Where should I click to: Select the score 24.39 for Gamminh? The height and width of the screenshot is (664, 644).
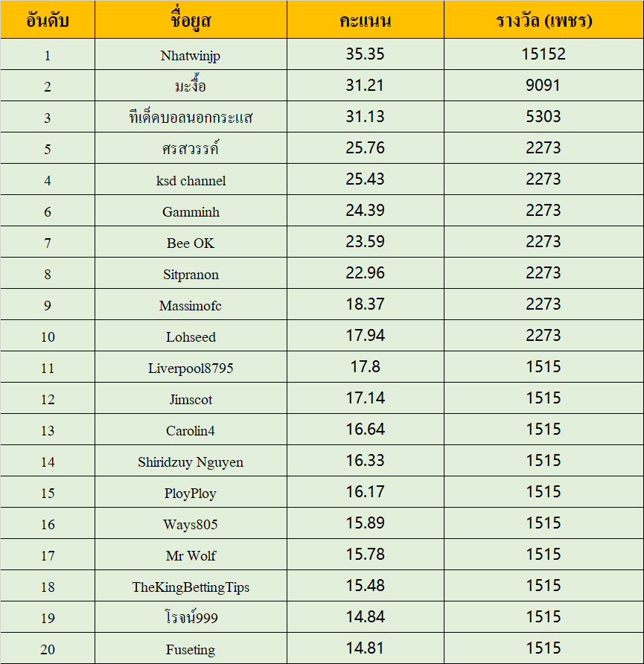coord(366,211)
